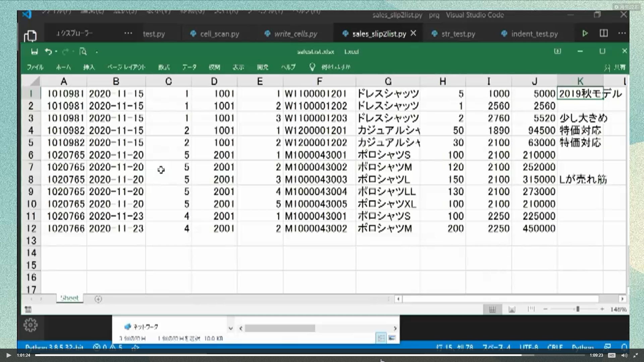Viewport: 644px width, 362px height.
Task: Select row 13 header
Action: coord(31,240)
